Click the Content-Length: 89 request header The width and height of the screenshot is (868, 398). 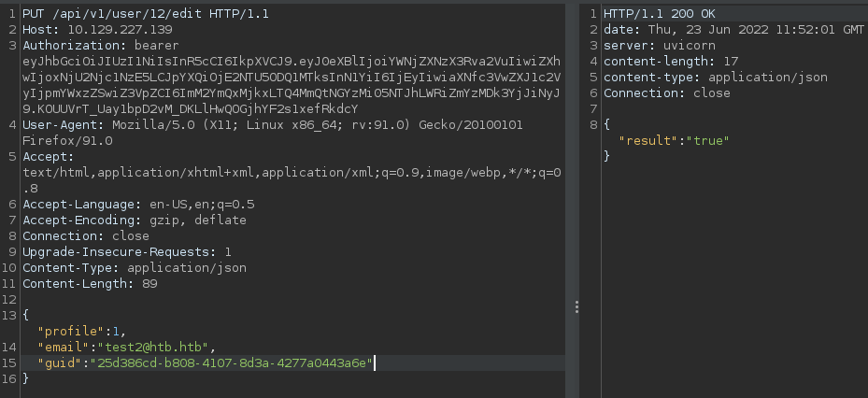[x=92, y=283]
